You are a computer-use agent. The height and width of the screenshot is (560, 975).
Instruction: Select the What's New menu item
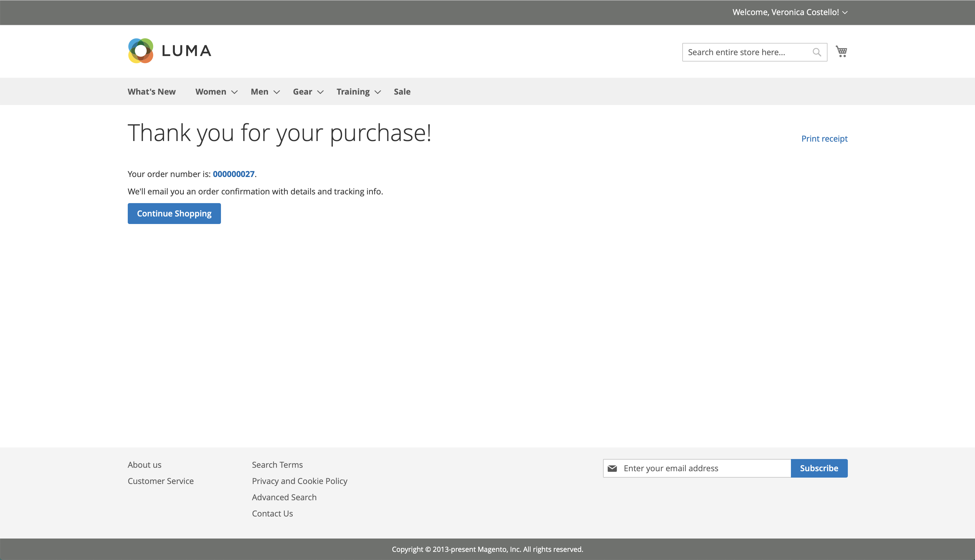151,91
